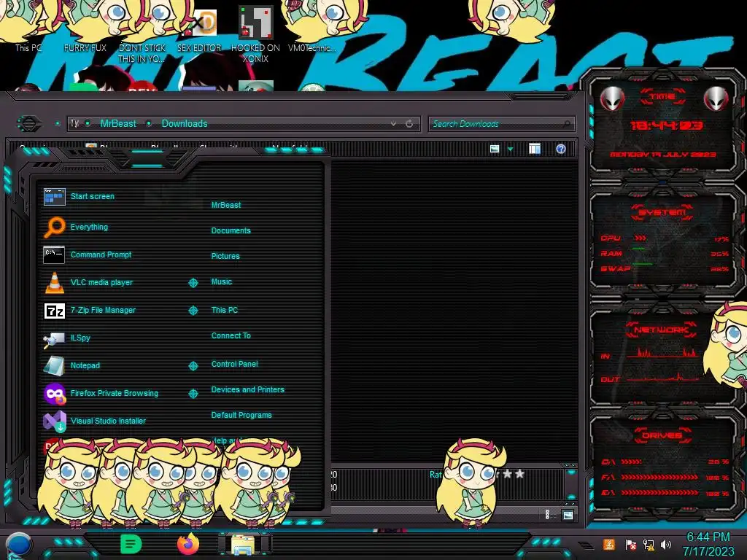This screenshot has width=747, height=560.
Task: Refresh the Downloads folder
Action: coord(409,123)
